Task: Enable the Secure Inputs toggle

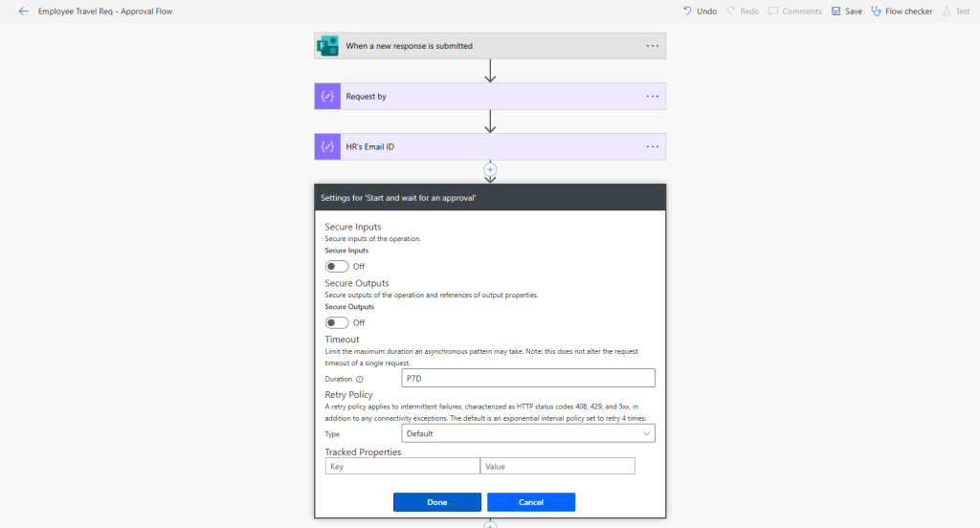Action: point(337,267)
